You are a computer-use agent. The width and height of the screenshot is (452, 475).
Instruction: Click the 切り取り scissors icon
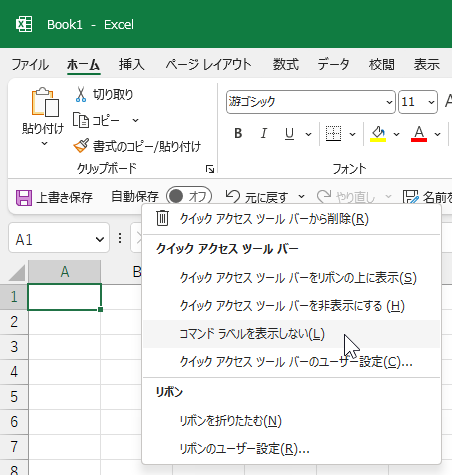pos(81,94)
